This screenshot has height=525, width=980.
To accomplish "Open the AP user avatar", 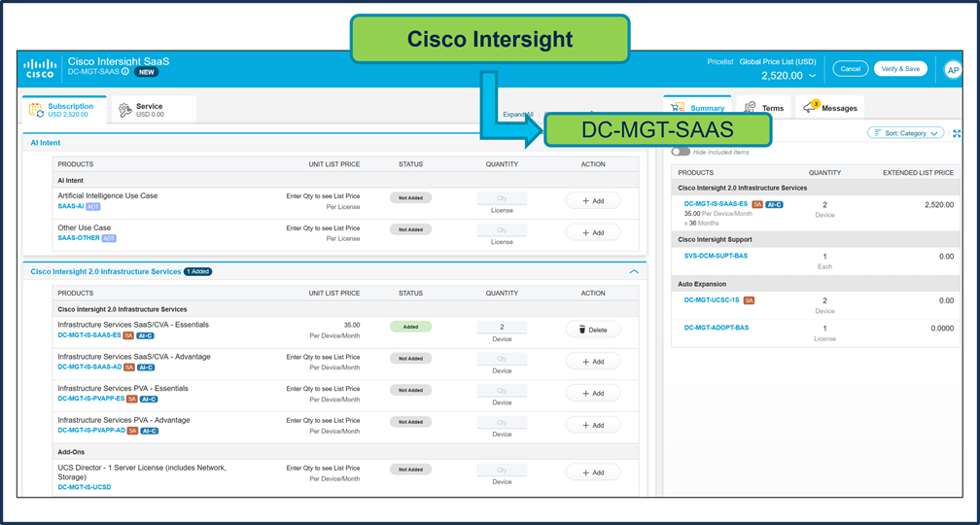I will click(953, 70).
